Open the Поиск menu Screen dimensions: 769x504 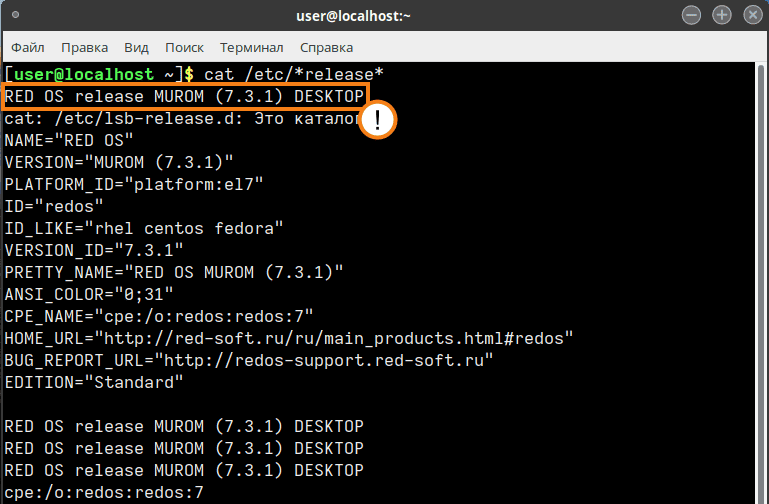184,48
